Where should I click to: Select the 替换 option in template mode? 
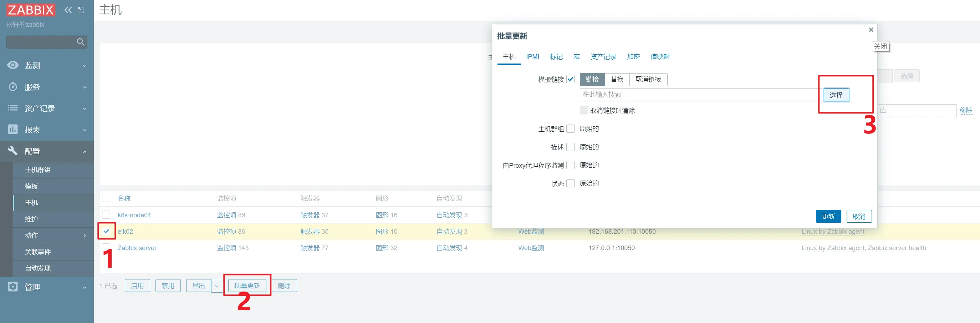[x=617, y=79]
